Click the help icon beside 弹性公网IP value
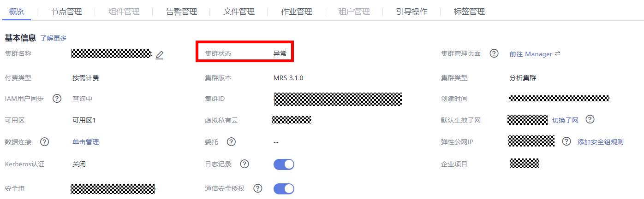The width and height of the screenshot is (644, 199). coord(566,141)
